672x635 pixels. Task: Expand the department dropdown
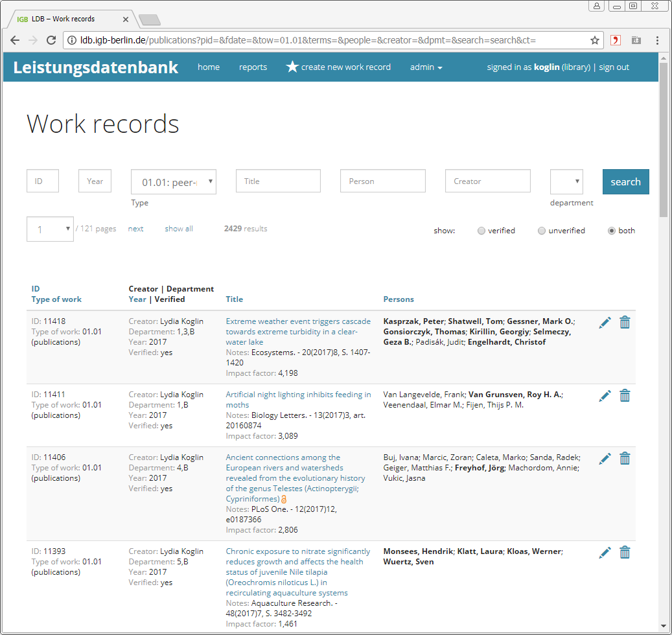[566, 182]
